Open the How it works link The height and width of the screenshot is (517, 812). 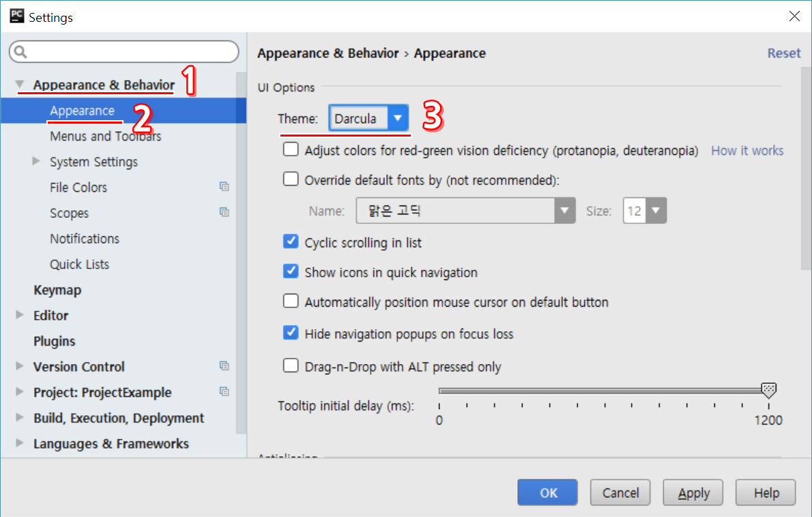747,150
